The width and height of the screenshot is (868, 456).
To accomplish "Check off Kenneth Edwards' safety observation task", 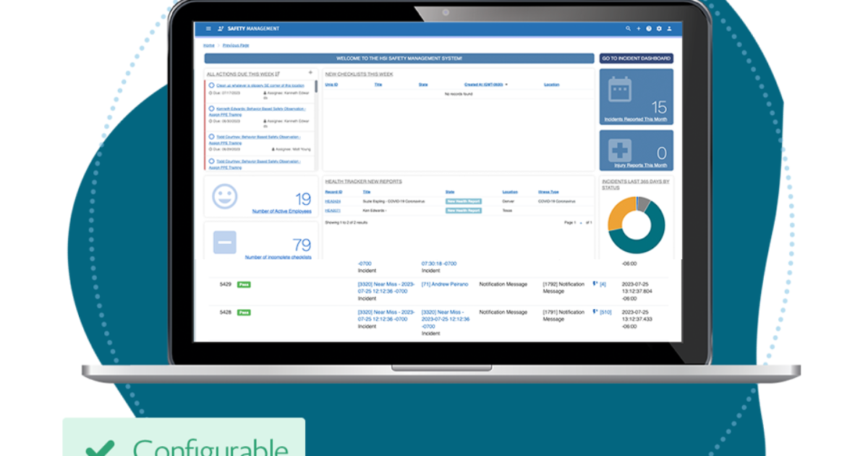I will tap(212, 109).
